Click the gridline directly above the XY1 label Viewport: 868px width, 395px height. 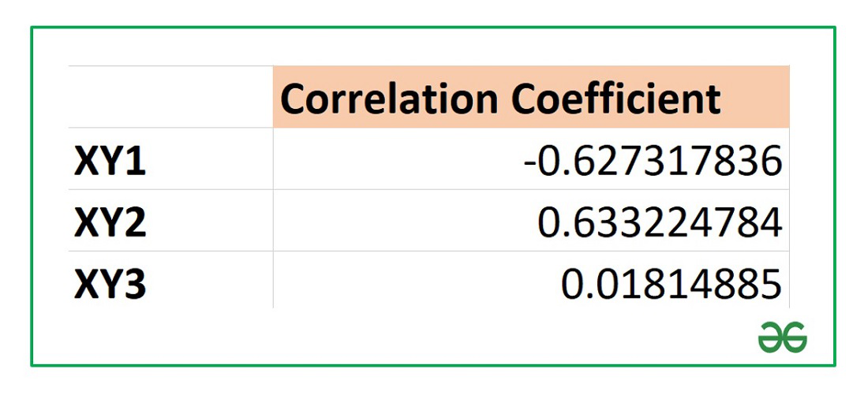pos(110,128)
